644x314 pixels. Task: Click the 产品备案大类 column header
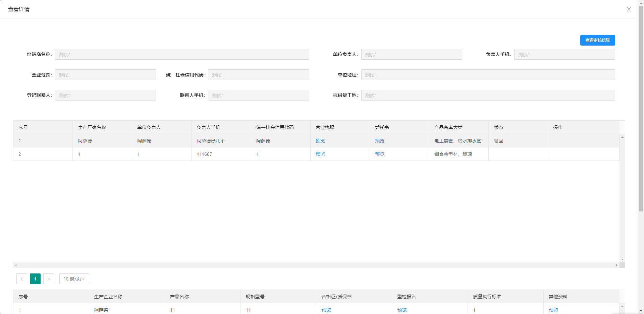pos(459,127)
